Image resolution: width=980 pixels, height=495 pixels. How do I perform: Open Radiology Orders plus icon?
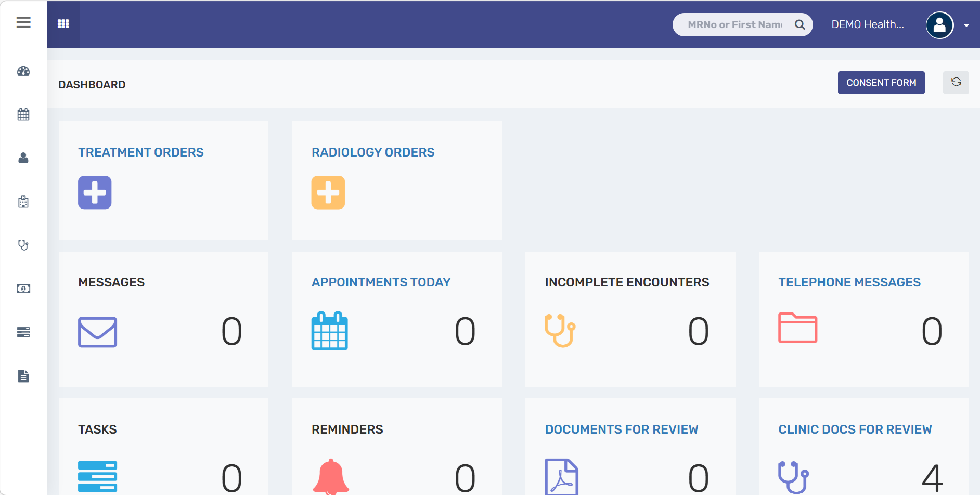tap(328, 192)
